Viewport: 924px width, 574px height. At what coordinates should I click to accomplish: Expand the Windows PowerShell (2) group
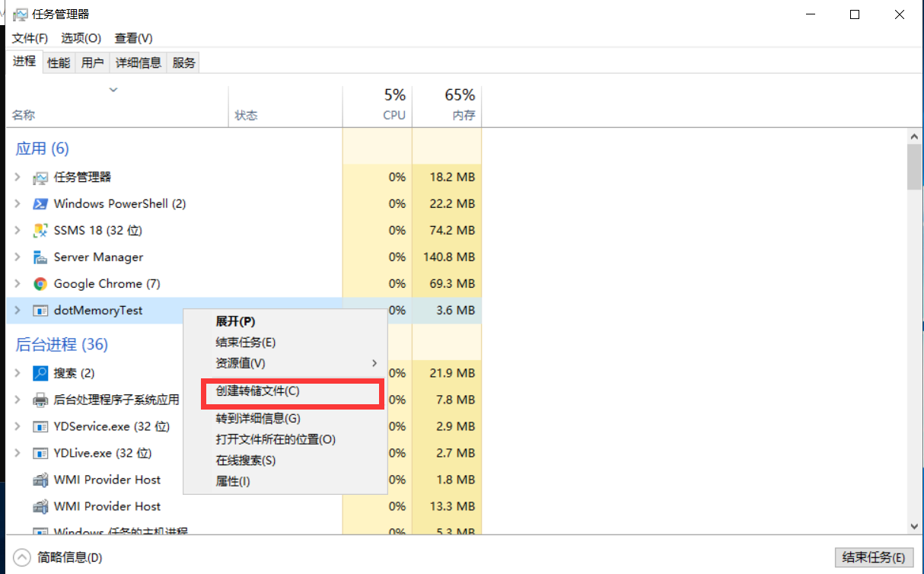18,204
